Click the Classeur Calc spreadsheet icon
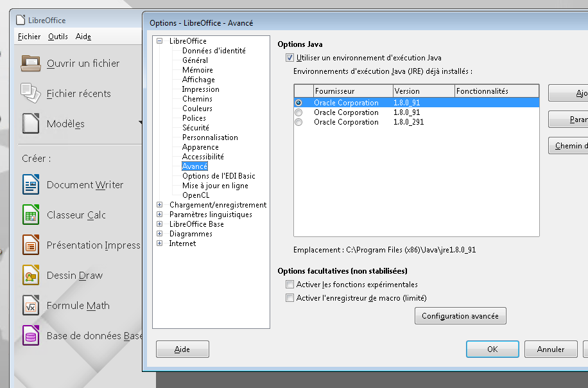The image size is (588, 388). (30, 215)
